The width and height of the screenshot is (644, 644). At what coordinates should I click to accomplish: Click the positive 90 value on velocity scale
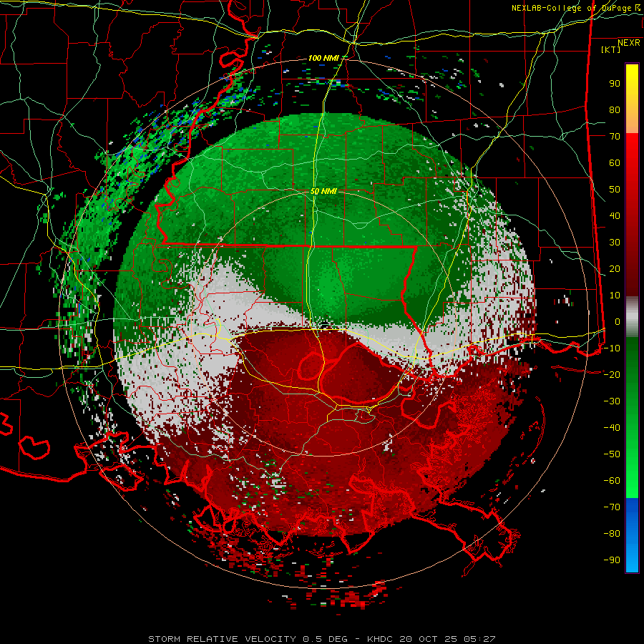(x=615, y=84)
